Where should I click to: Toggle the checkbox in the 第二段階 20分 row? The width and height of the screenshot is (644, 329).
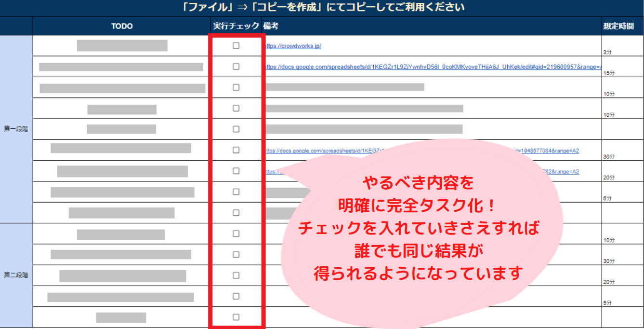click(236, 275)
